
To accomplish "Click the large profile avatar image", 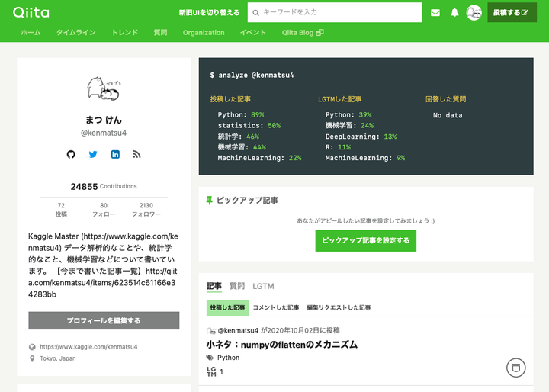I will 104,88.
